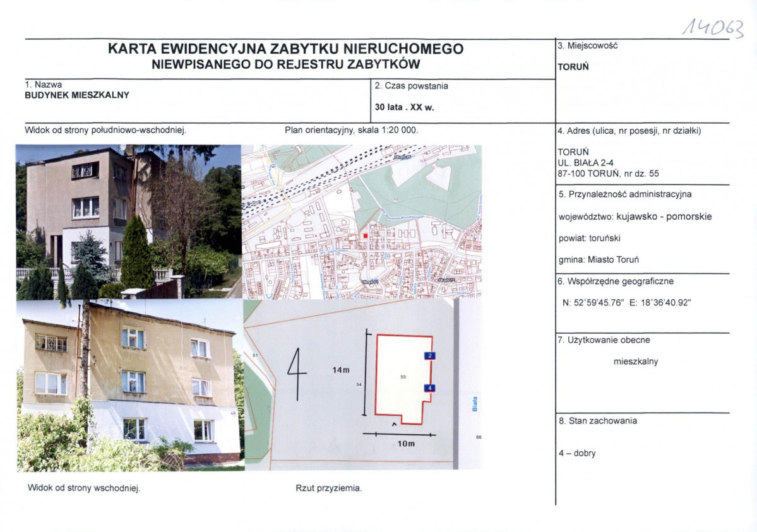
Task: Click the title 'KARTA EWIDENCYJNA ZABYTKU NIERUCHOMEGO'
Action: [285, 49]
